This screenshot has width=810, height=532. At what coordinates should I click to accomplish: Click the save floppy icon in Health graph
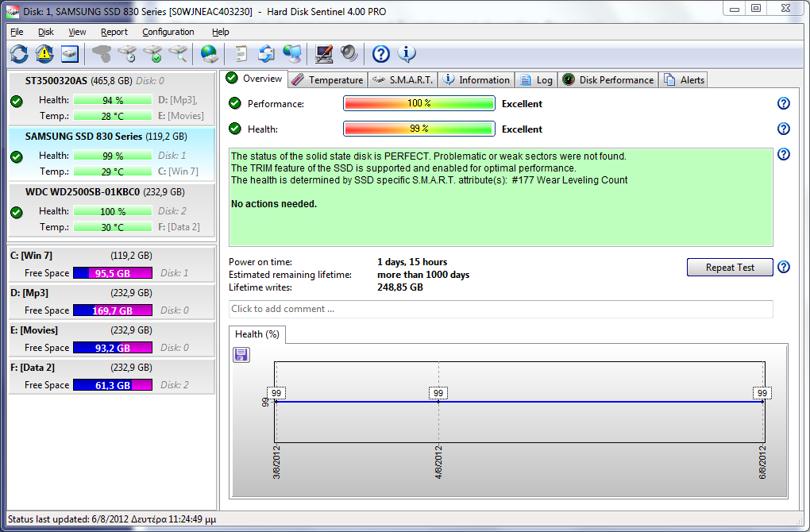(241, 355)
